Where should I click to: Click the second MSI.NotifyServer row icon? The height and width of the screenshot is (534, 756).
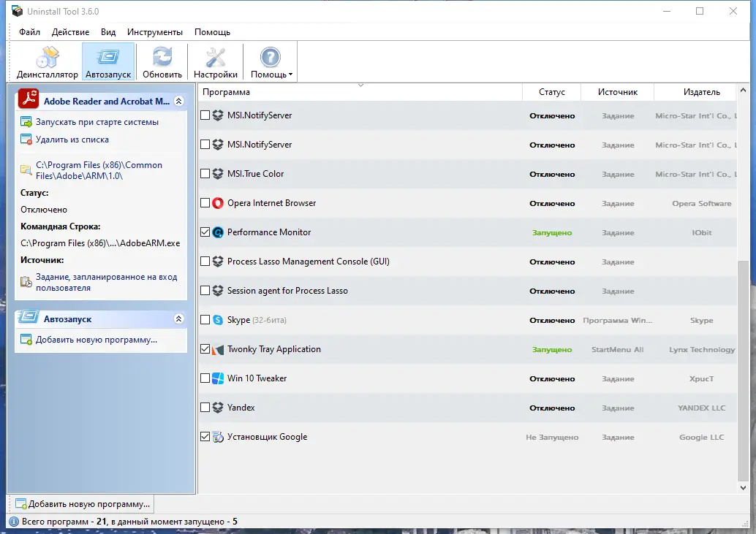[x=218, y=145]
